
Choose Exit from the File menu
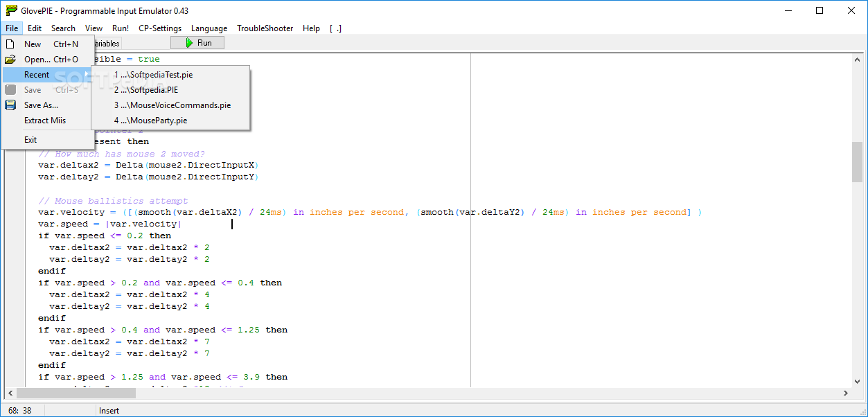tap(48, 140)
